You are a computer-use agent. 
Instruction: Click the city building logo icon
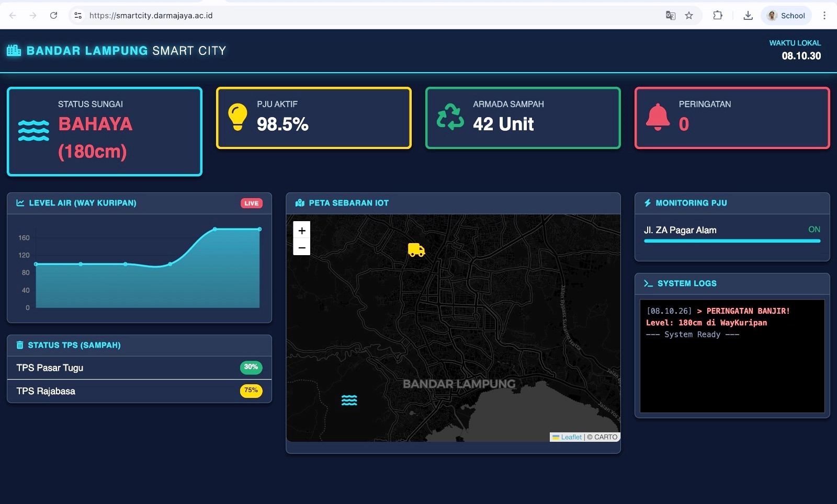14,51
